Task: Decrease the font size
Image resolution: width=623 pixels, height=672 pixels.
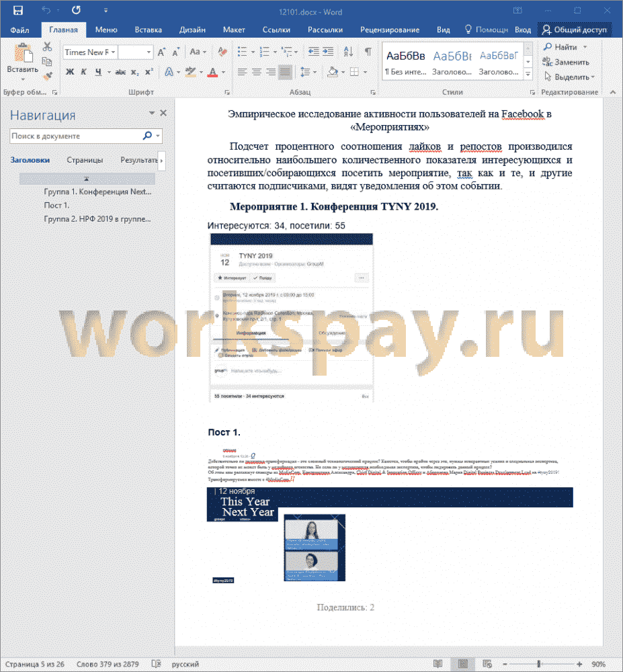Action: [175, 52]
